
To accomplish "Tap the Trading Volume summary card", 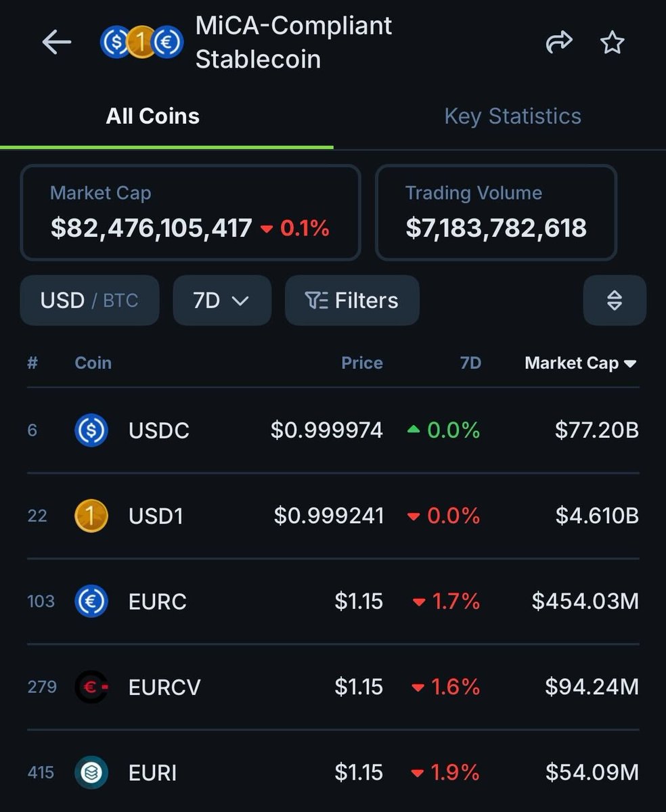I will 495,212.
